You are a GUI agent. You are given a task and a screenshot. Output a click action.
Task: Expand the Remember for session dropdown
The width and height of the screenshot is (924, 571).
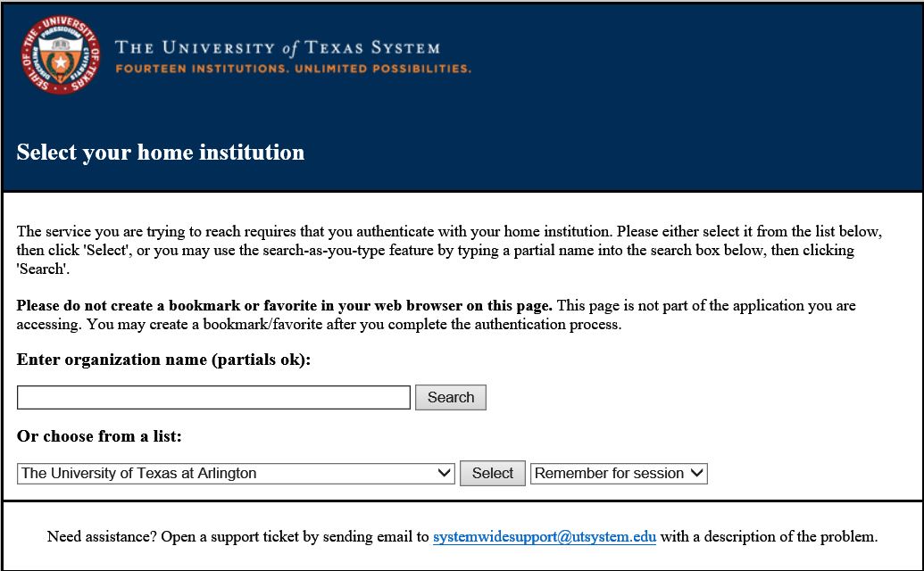click(x=619, y=473)
